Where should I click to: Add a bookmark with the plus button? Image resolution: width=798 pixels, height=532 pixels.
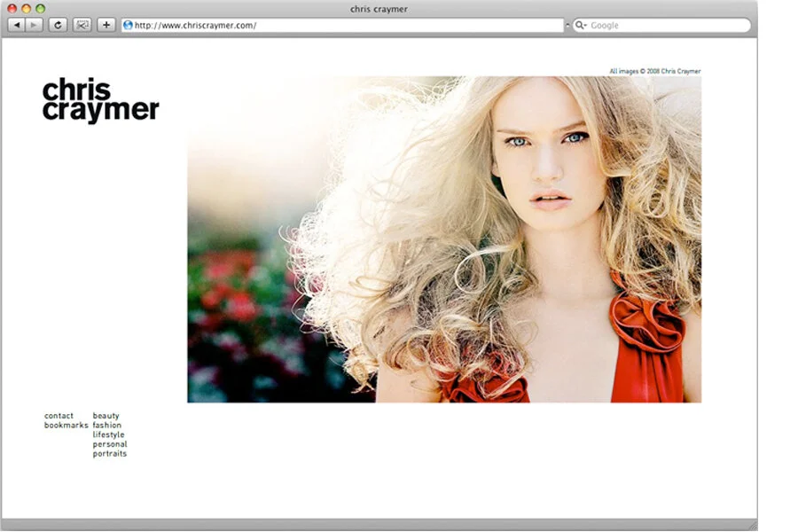106,25
